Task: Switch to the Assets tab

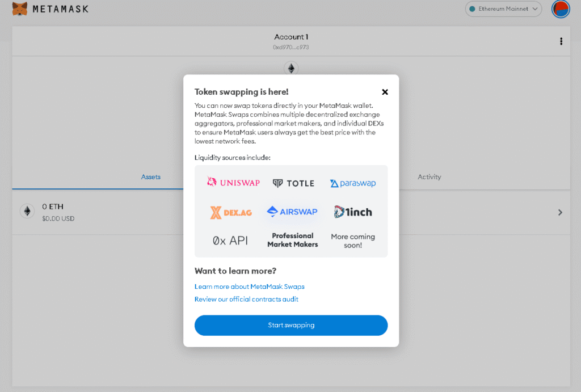Action: click(151, 177)
